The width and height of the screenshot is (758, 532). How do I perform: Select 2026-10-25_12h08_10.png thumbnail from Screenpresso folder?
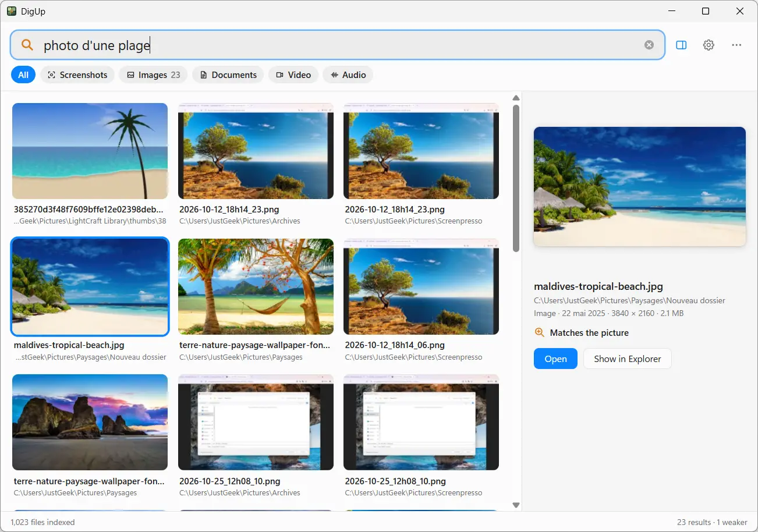click(421, 422)
